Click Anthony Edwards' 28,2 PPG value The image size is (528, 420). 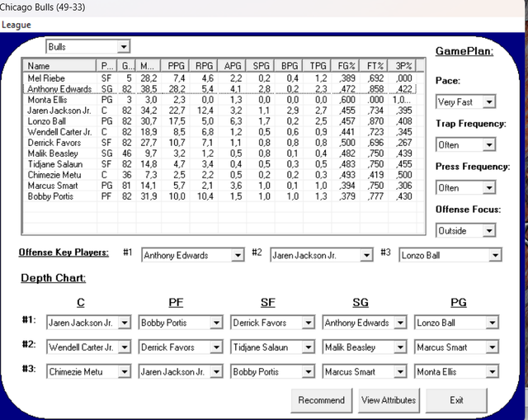pyautogui.click(x=177, y=89)
